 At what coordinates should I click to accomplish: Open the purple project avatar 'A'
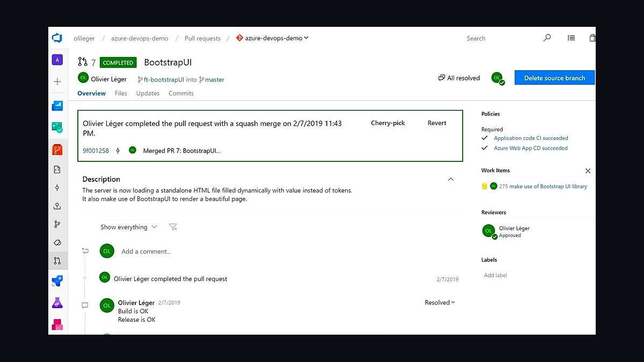(x=57, y=60)
